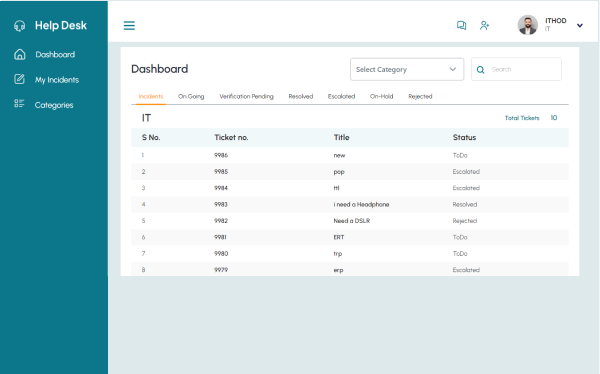Click ticket number 9979

click(x=221, y=270)
